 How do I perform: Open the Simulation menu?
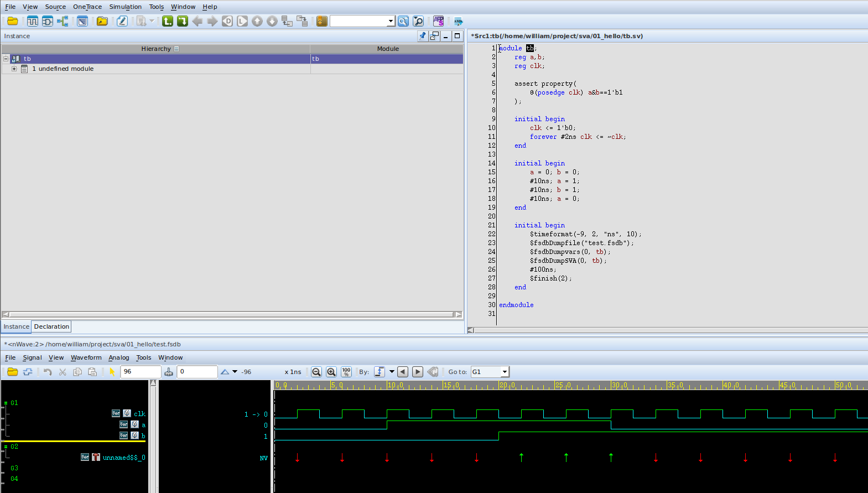(125, 7)
